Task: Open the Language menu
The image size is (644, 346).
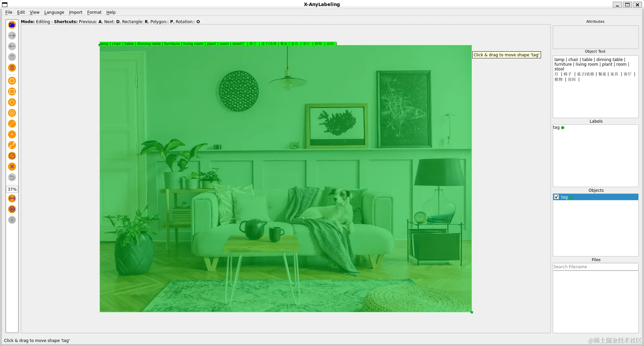Action: [x=54, y=12]
